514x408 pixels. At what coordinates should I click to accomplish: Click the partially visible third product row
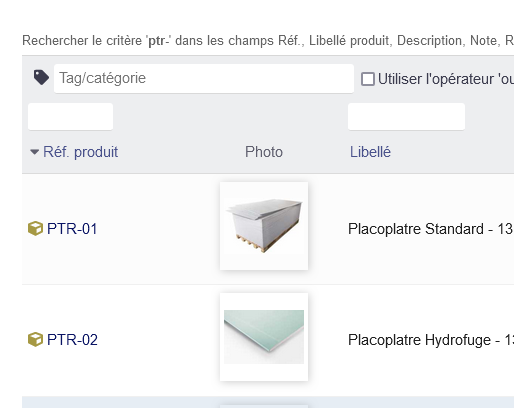point(268,402)
